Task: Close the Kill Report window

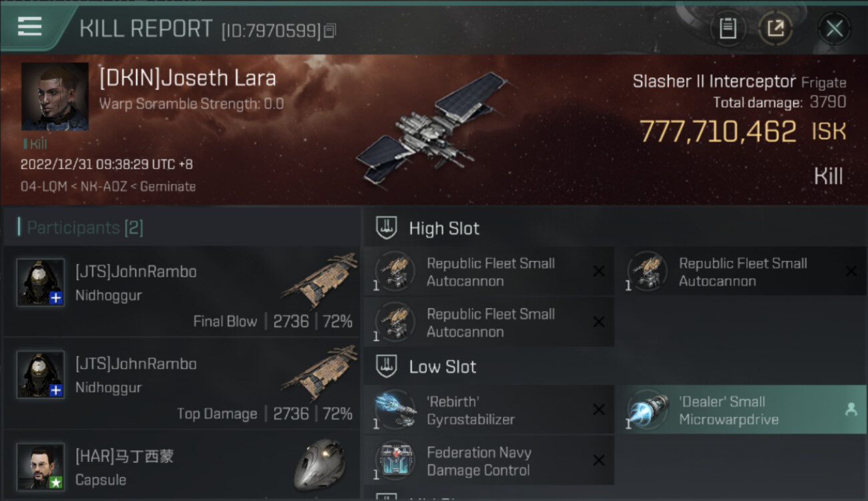Action: (834, 28)
